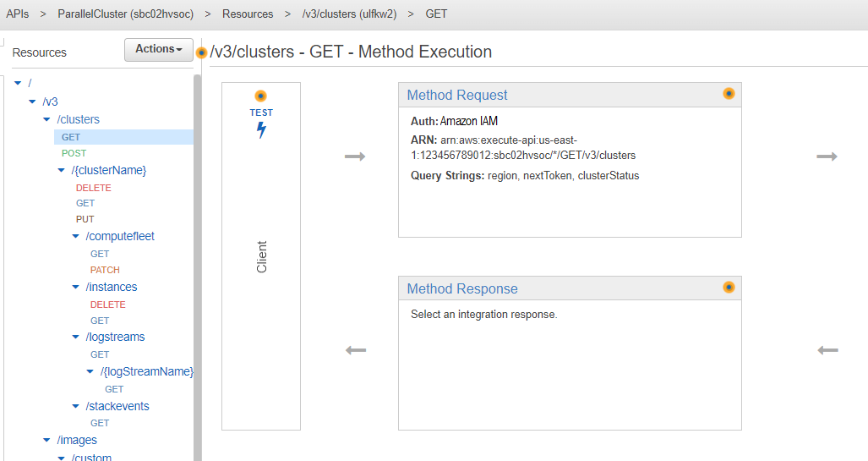Collapse the /logstreams tree node
868x461 pixels.
(x=76, y=338)
